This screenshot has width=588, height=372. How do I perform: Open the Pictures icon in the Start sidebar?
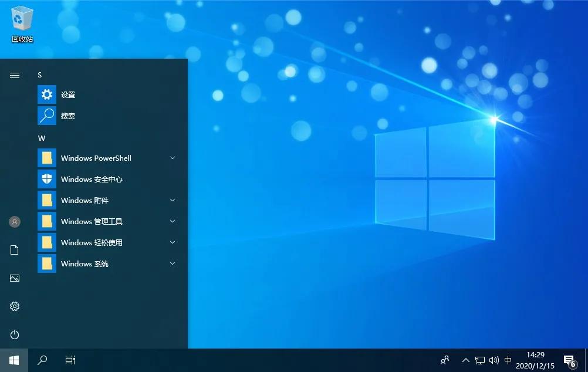[x=14, y=278]
